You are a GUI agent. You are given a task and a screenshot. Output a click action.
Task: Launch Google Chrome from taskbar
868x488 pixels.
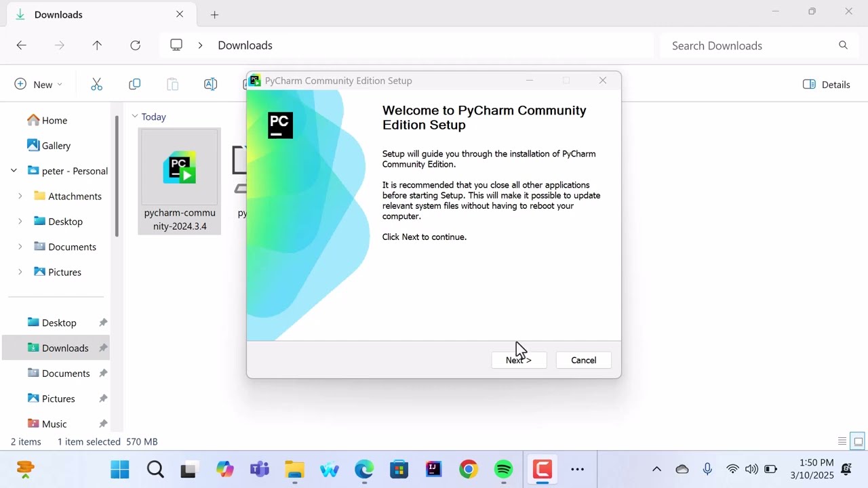click(x=469, y=469)
